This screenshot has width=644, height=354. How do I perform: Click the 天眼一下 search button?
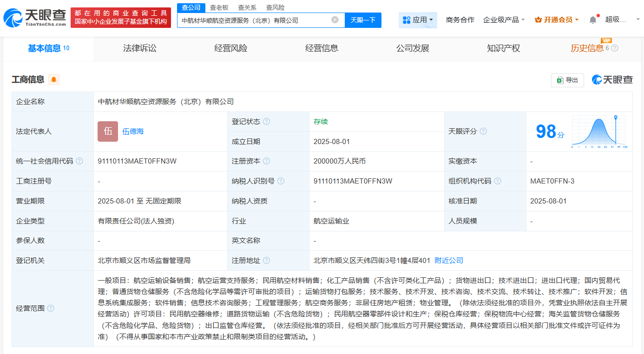363,20
